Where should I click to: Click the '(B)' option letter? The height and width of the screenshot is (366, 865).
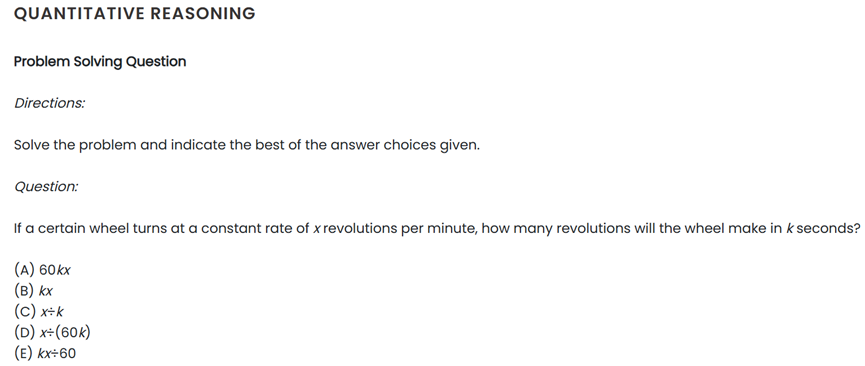[25, 291]
